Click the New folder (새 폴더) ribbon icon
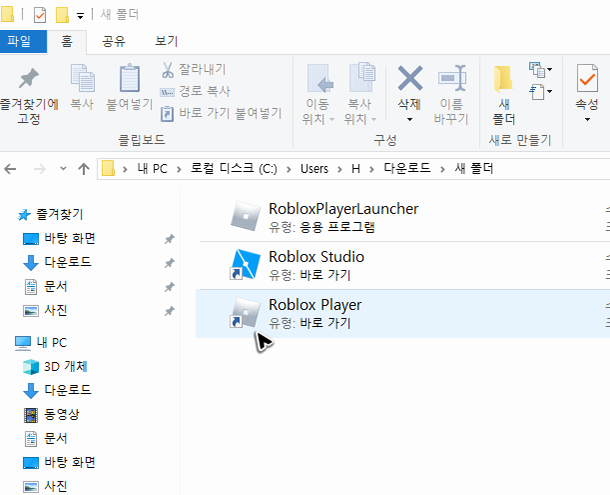 pos(503,79)
